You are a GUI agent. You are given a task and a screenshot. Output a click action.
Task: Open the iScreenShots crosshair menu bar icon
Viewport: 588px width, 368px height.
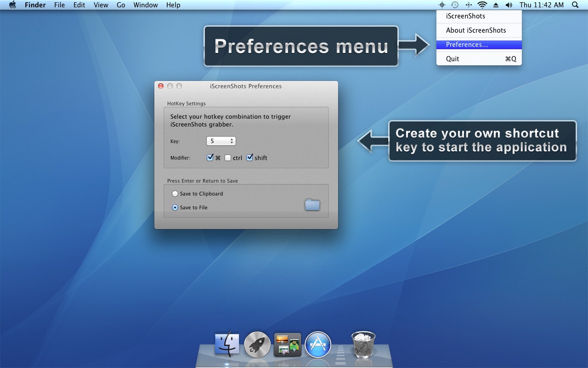point(442,5)
